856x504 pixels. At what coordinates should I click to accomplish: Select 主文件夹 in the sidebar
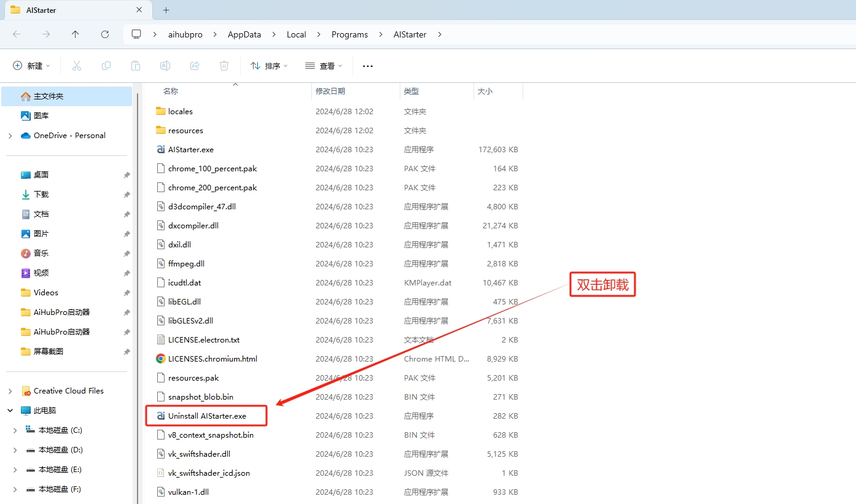pyautogui.click(x=67, y=96)
